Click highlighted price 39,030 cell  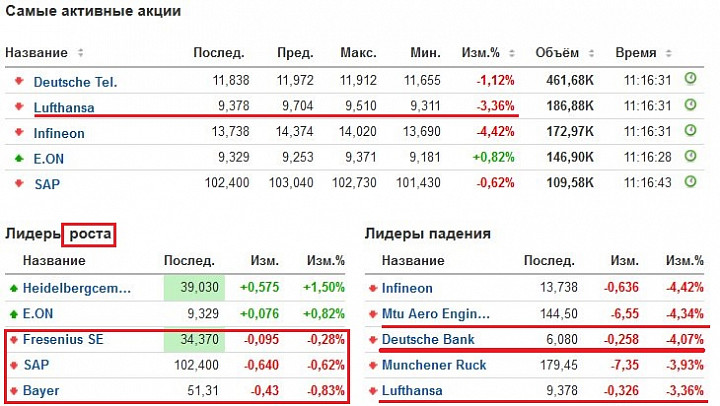pyautogui.click(x=194, y=288)
